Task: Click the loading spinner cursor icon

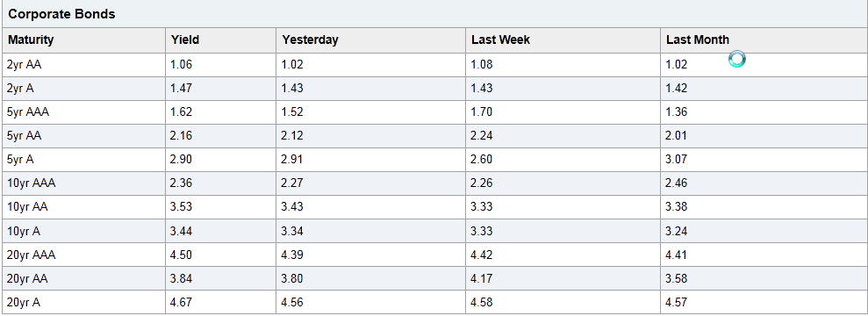Action: (737, 59)
